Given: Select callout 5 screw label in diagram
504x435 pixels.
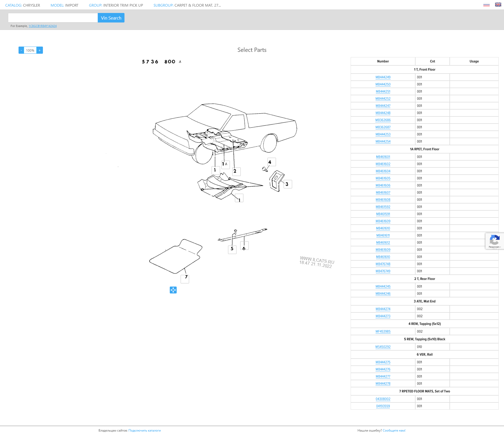Looking at the screenshot, I should pyautogui.click(x=232, y=249).
